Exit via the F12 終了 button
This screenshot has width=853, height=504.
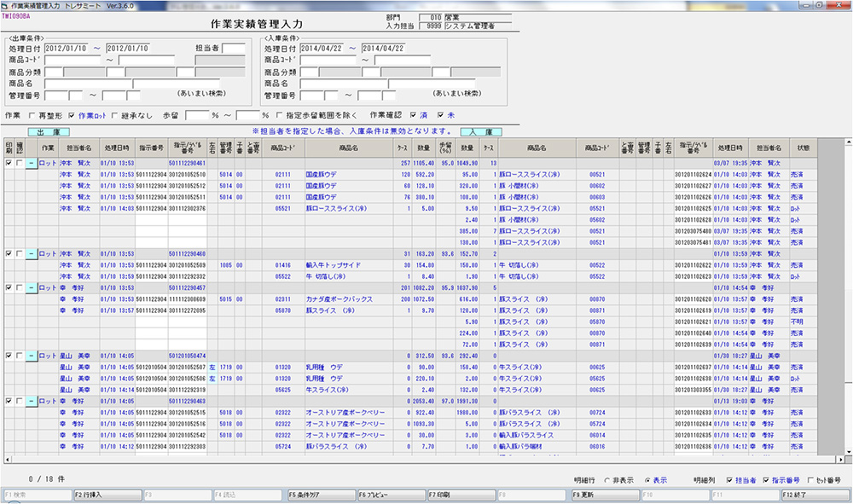(815, 495)
